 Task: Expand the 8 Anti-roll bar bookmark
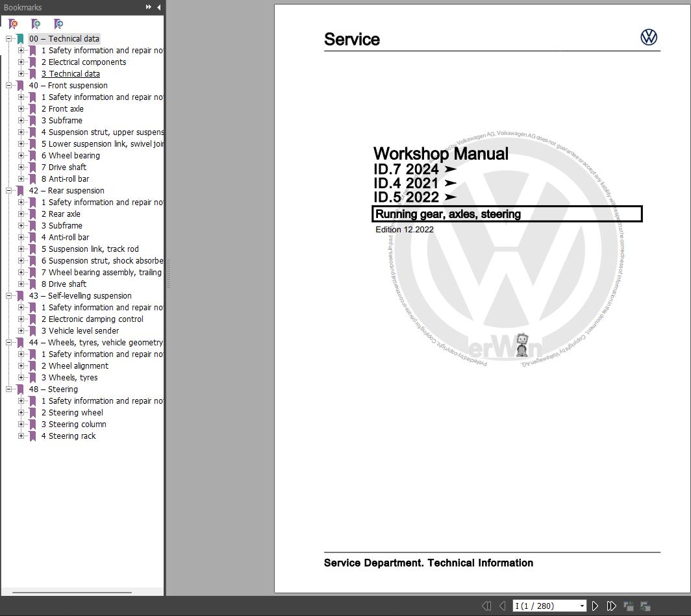click(x=21, y=179)
